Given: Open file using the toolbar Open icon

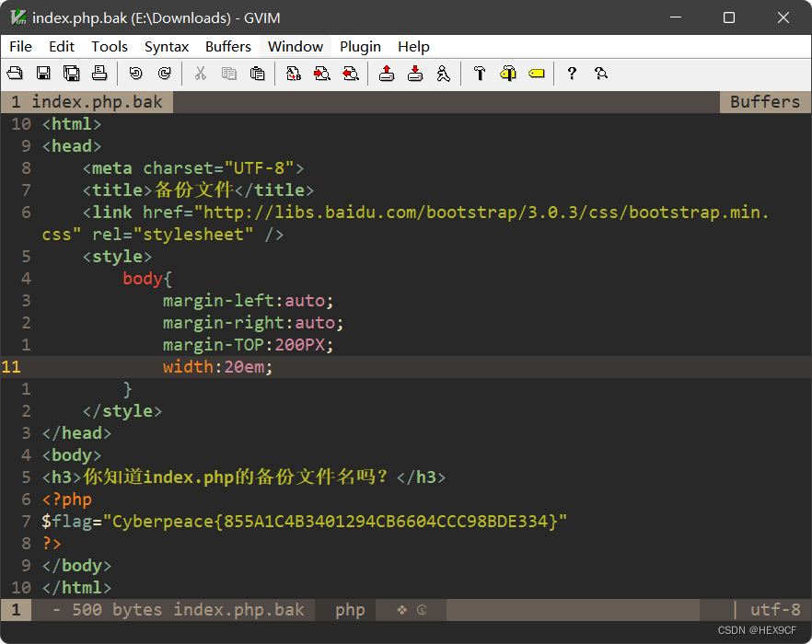Looking at the screenshot, I should (x=15, y=74).
